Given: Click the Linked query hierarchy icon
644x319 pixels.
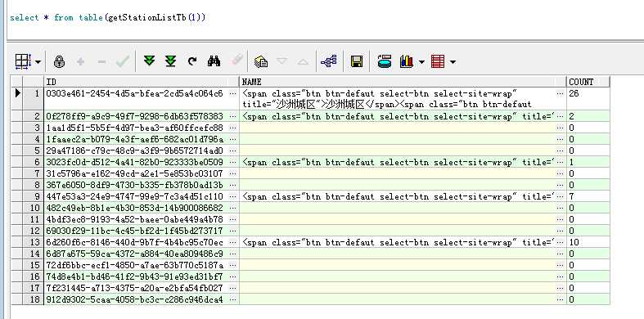Looking at the screenshot, I should [x=329, y=61].
